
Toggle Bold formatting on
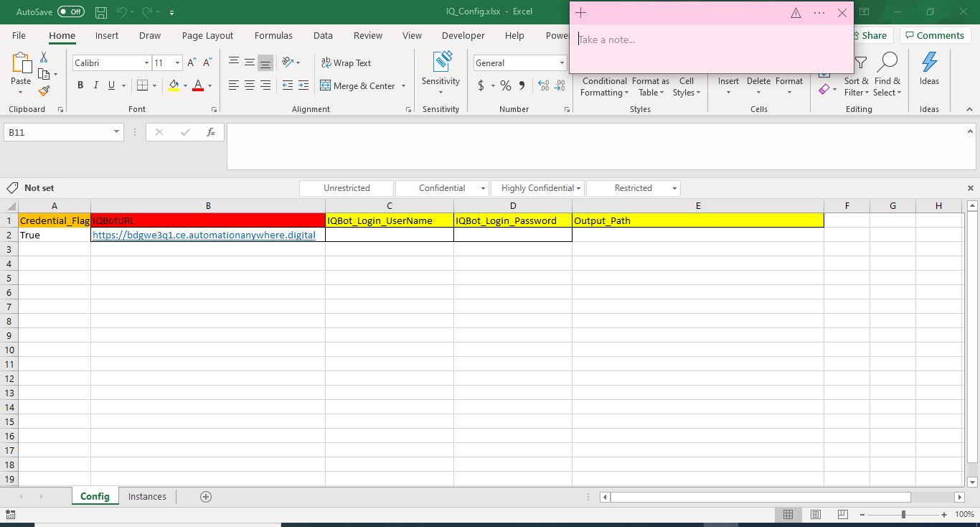[x=80, y=85]
